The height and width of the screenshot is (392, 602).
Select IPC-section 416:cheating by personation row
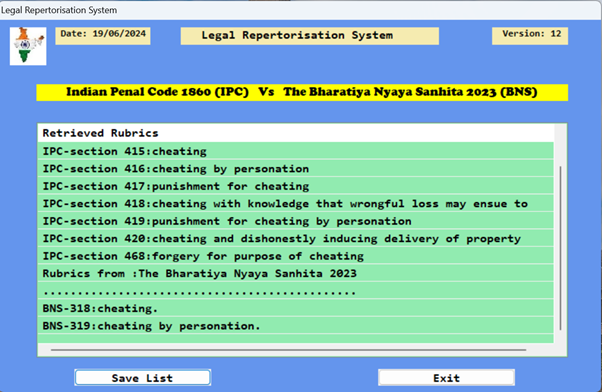[296, 169]
